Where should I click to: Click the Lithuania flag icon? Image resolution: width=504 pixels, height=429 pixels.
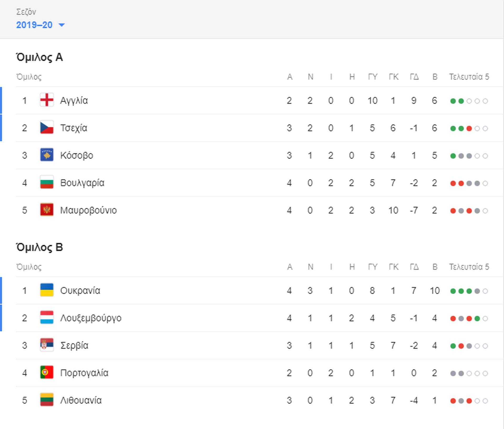tap(47, 400)
